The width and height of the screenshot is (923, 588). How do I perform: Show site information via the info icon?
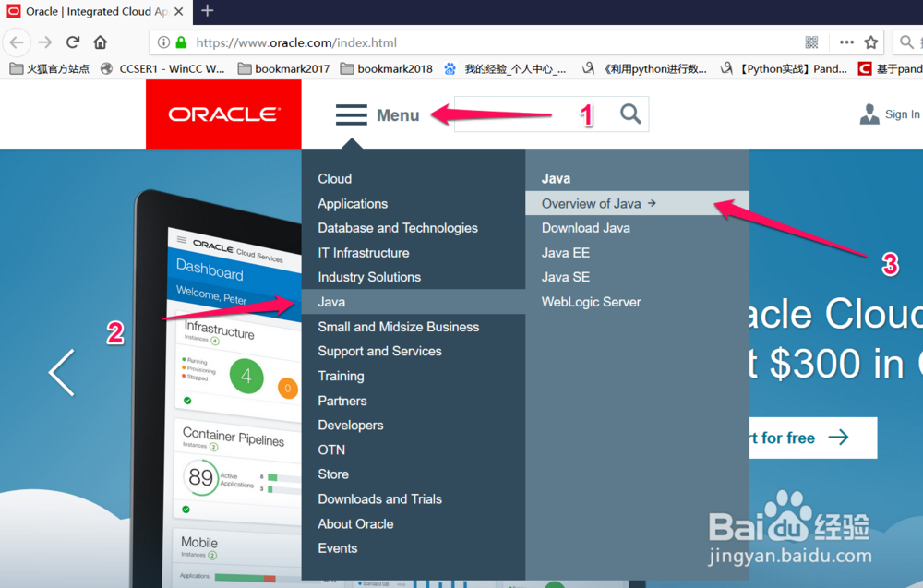[x=163, y=42]
